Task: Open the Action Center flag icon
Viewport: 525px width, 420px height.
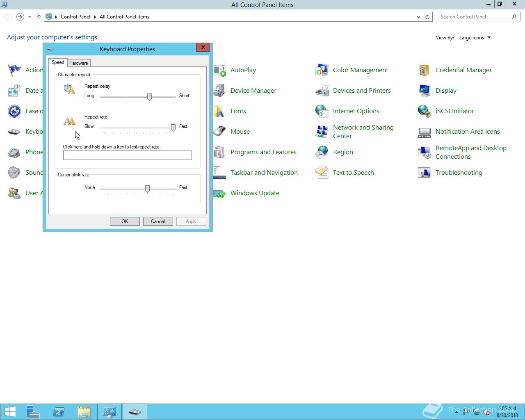Action: 14,70
